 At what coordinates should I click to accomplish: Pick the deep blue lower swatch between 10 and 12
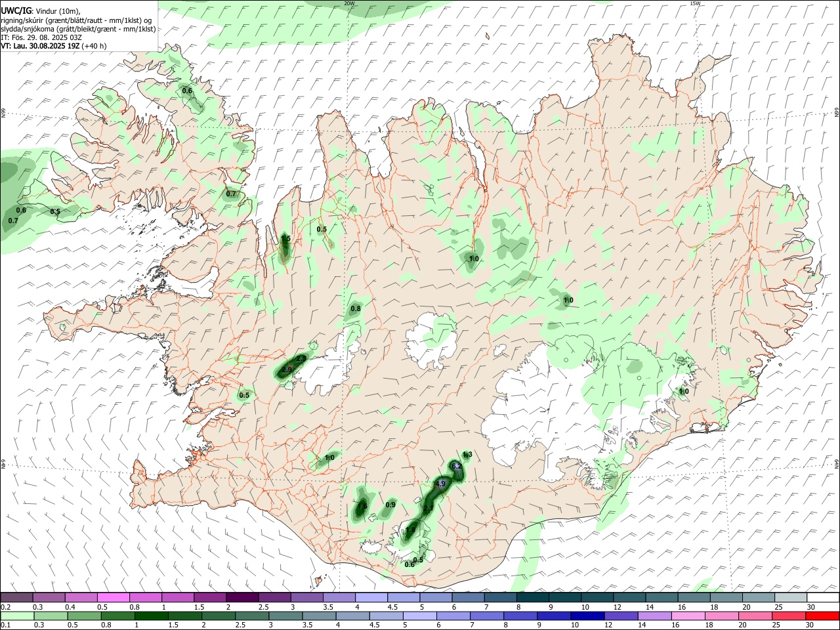[589, 616]
